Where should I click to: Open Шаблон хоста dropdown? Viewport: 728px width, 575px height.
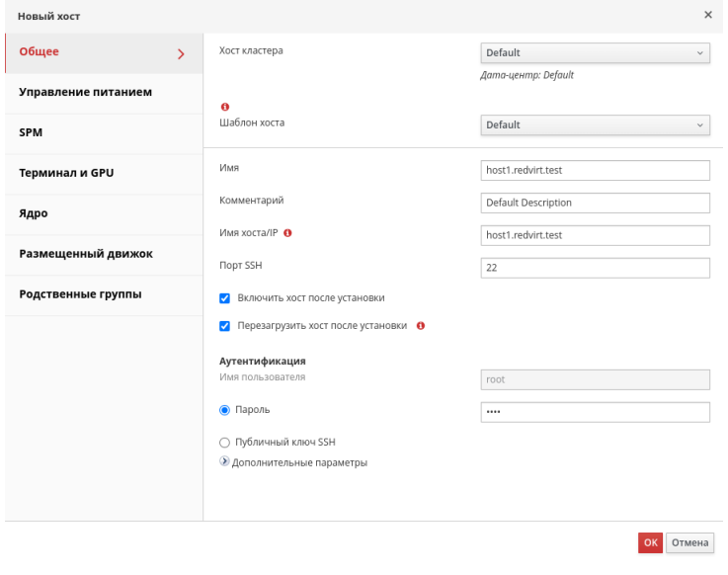pos(596,124)
